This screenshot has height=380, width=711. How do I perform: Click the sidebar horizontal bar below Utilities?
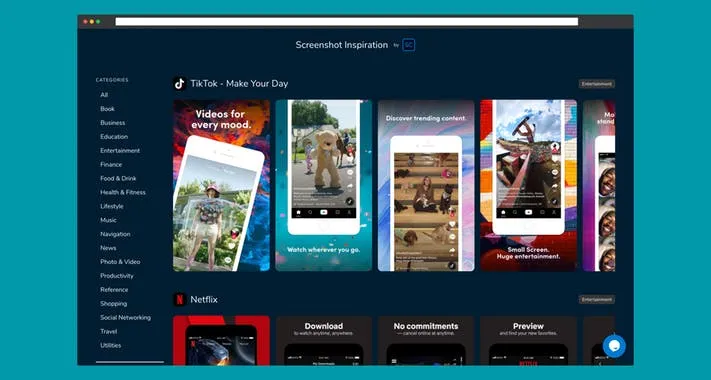130,362
